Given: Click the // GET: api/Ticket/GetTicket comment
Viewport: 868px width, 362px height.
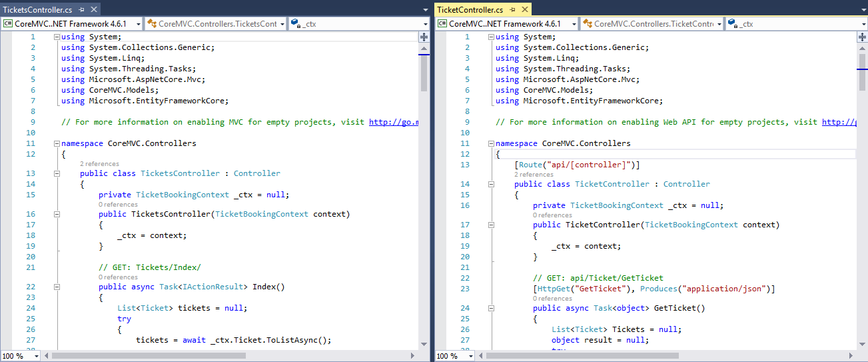Looking at the screenshot, I should (598, 278).
